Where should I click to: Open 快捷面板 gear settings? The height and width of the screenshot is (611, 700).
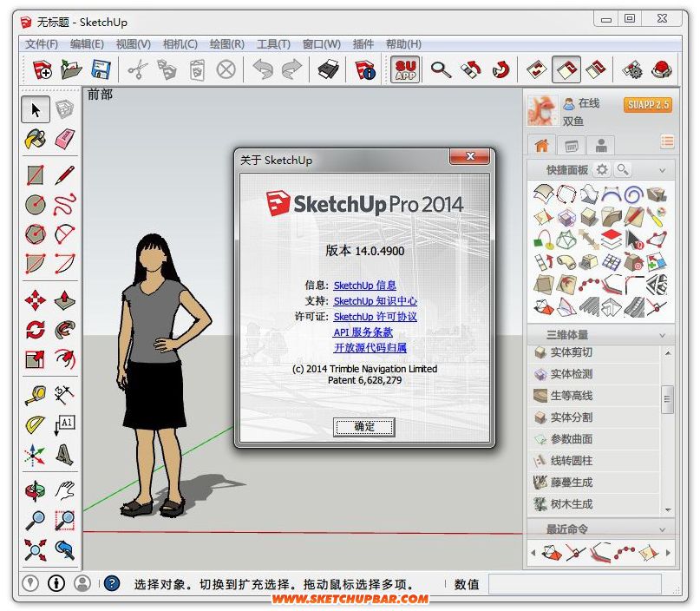click(602, 170)
